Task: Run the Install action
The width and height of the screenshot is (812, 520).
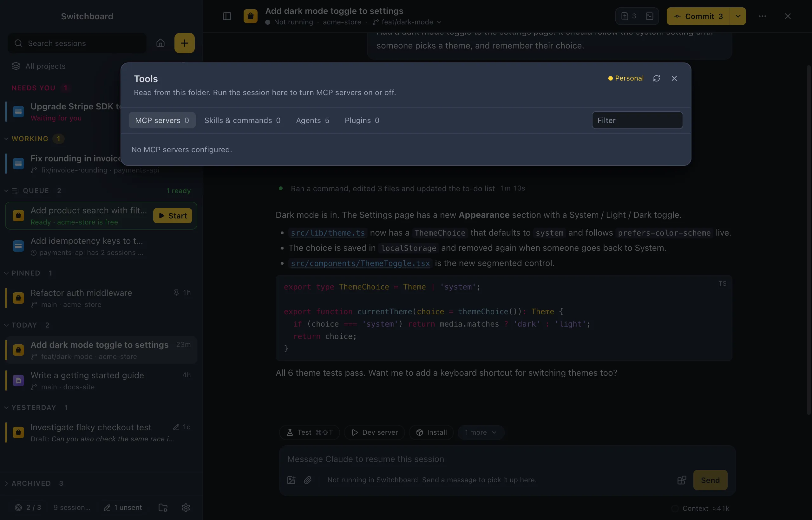Action: [x=431, y=432]
